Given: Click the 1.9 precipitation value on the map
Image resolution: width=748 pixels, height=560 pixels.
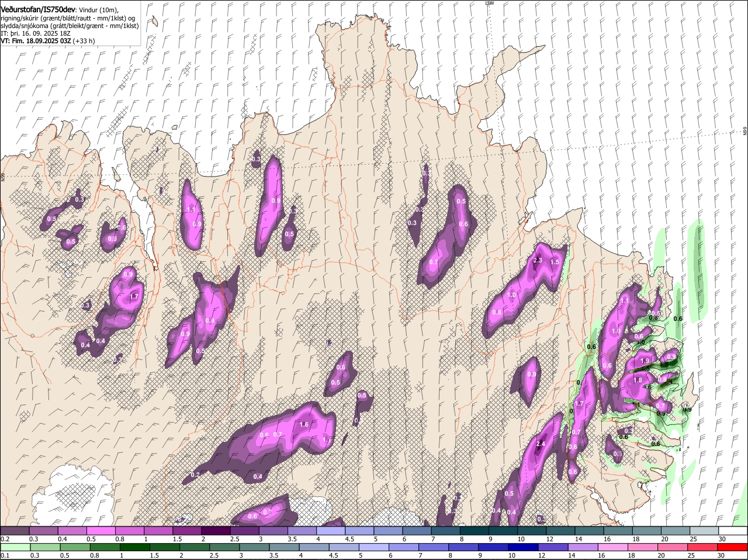Looking at the screenshot, I should click(x=645, y=361).
